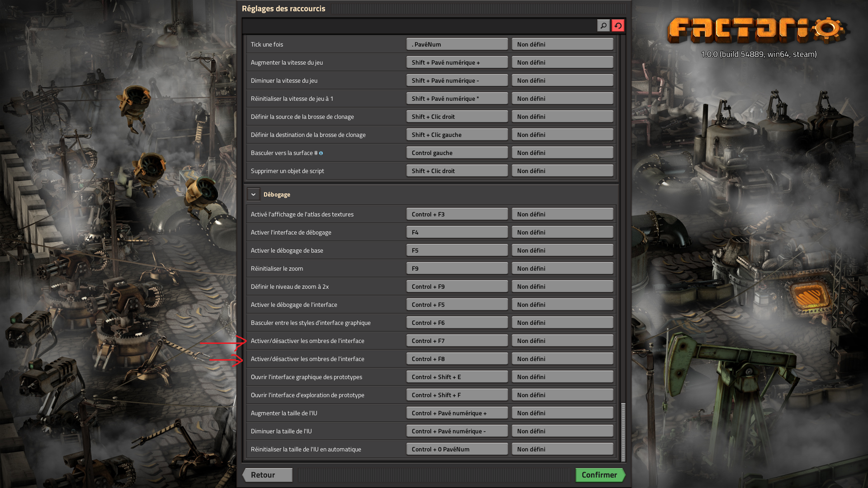The width and height of the screenshot is (868, 488).
Task: Change the F9 zoom reset binding
Action: 457,268
